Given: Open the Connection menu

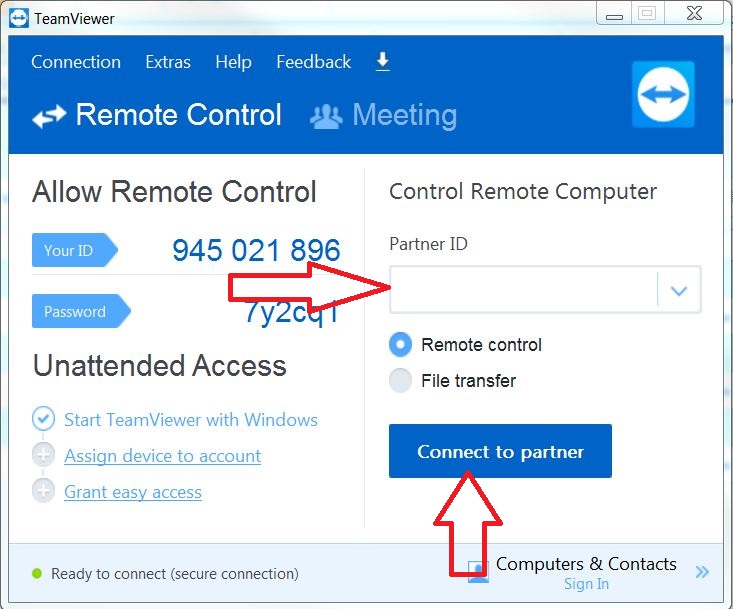Looking at the screenshot, I should coord(76,62).
